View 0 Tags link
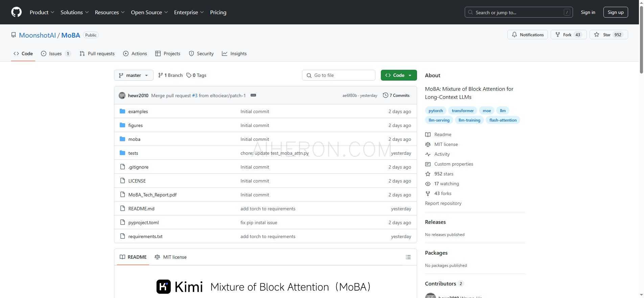The width and height of the screenshot is (644, 298). tap(196, 75)
